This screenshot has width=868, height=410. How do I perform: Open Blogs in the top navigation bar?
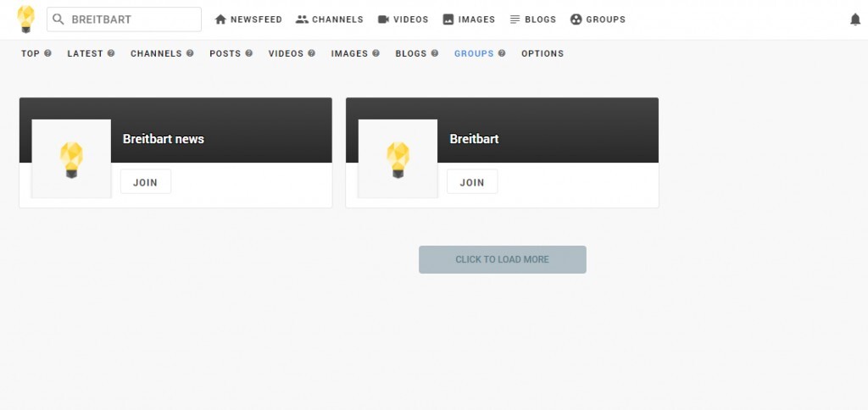532,19
